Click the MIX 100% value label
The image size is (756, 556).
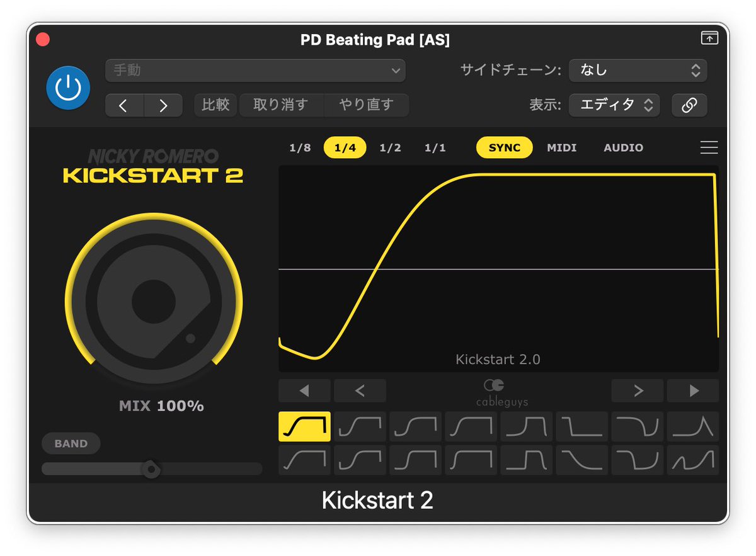click(x=161, y=406)
